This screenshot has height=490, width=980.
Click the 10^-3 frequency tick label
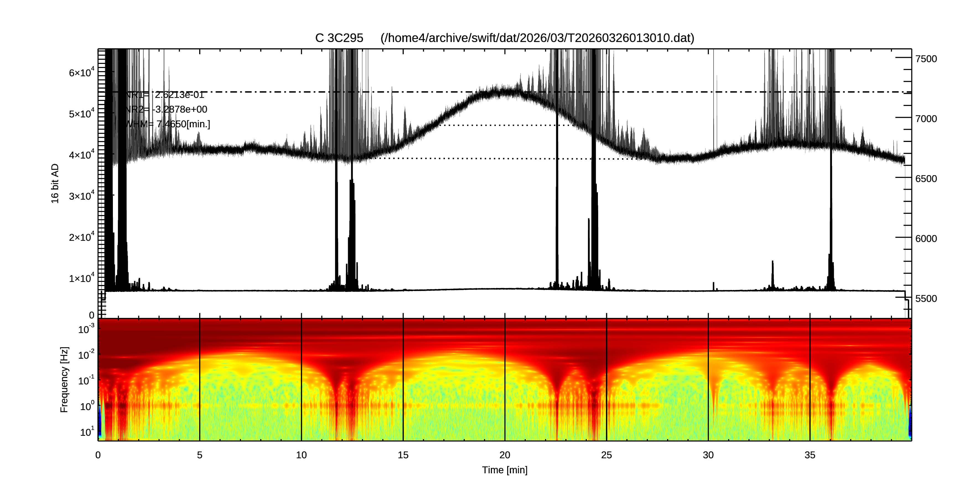tap(86, 329)
